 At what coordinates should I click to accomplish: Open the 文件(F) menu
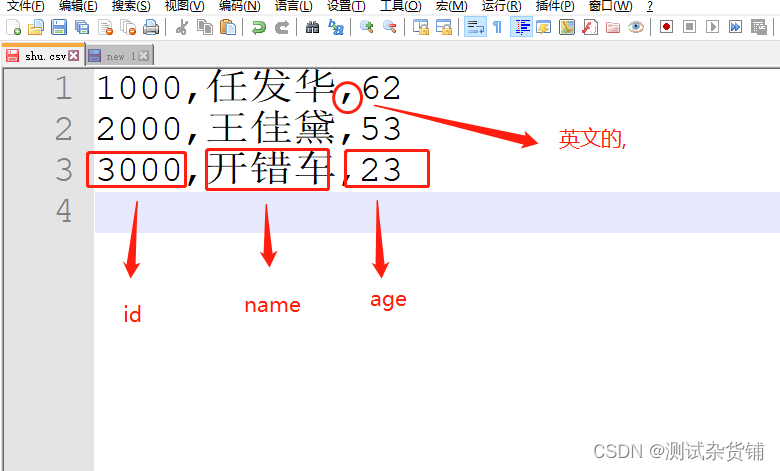[25, 6]
